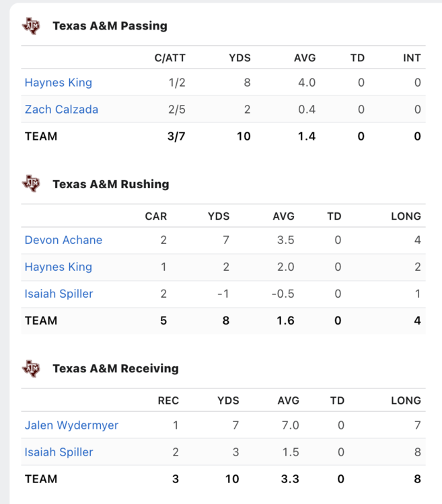Click the Texas A&M logo beside Rushing
The image size is (442, 504).
(x=32, y=183)
